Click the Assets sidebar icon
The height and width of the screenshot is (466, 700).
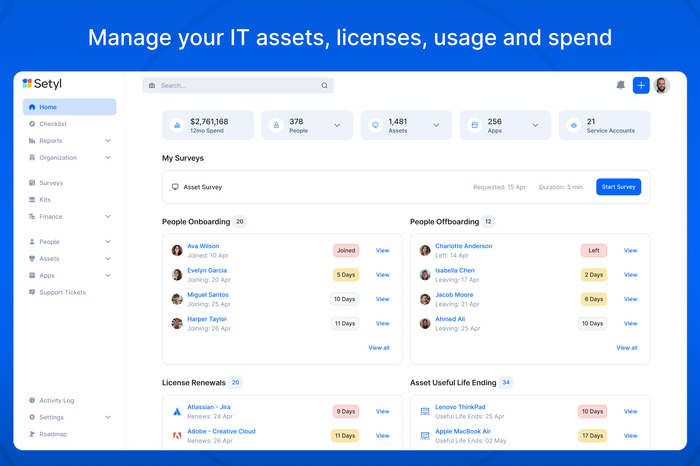point(32,258)
